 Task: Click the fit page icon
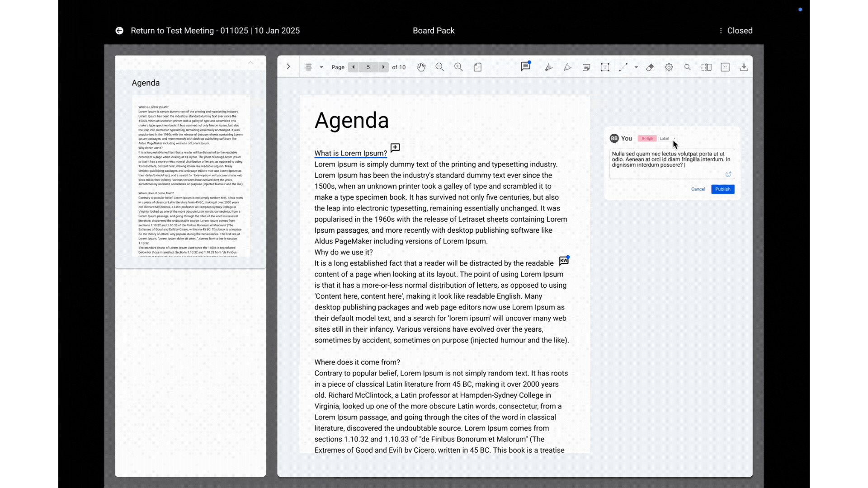[477, 67]
